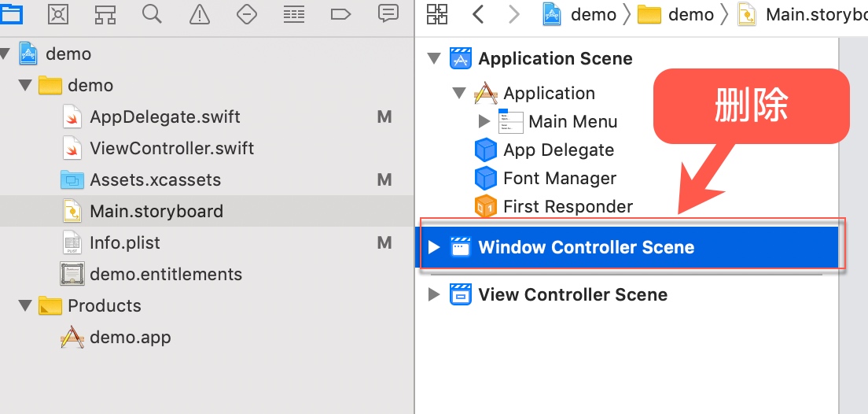This screenshot has height=414, width=868.
Task: Open demo.entitlements file
Action: click(166, 275)
